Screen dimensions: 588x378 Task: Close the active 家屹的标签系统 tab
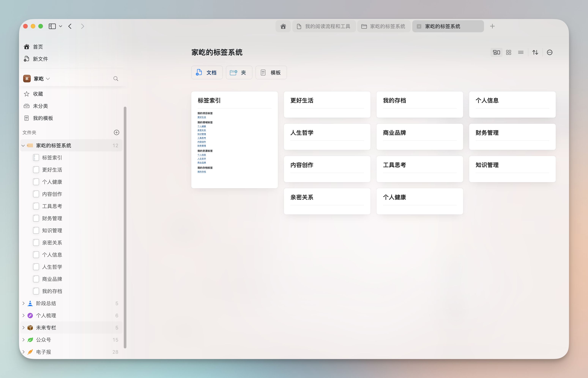(x=419, y=26)
